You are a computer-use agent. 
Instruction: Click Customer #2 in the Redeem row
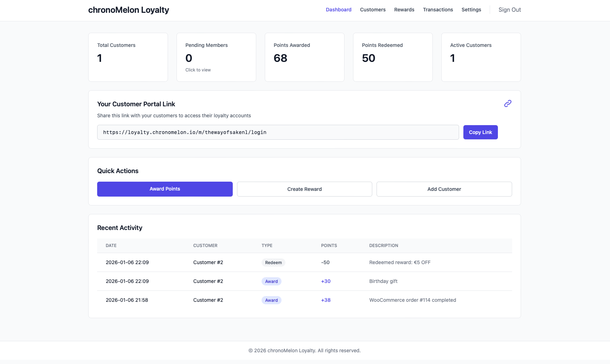(208, 262)
